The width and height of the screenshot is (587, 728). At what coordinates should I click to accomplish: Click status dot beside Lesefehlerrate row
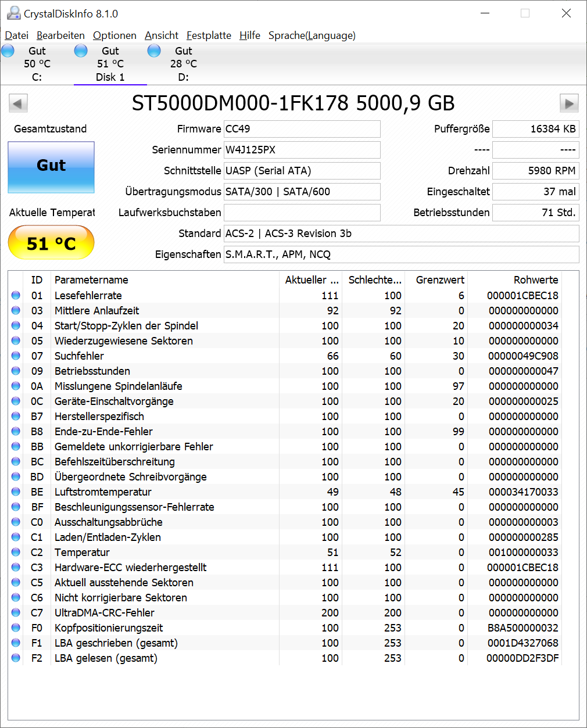click(16, 296)
